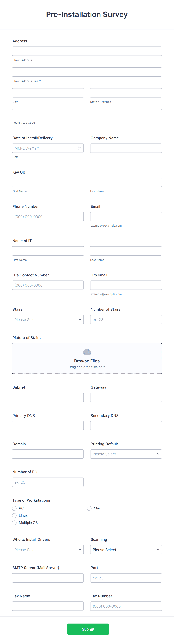Open the Who to Install Drivers dropdown
The image size is (174, 644).
48,550
